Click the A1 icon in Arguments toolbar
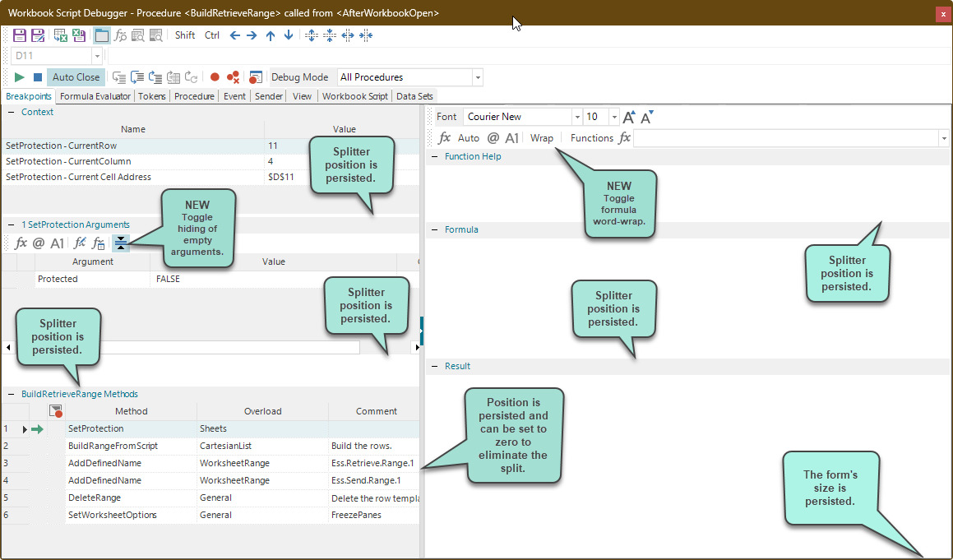Viewport: 953px width, 560px height. [x=57, y=243]
